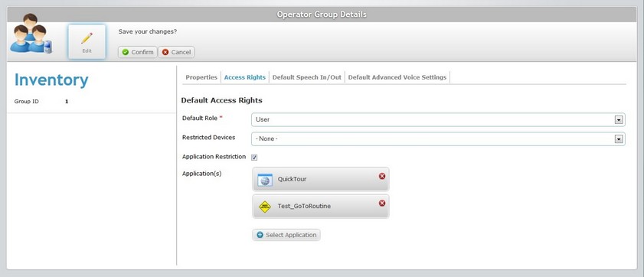Viewport: 644px width, 277px height.
Task: Confirm saving your changes
Action: point(138,52)
